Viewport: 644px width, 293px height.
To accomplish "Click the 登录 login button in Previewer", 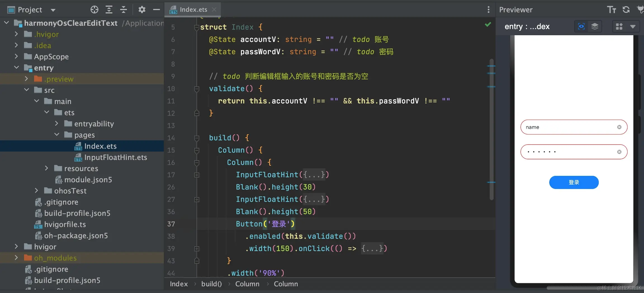I will pos(574,182).
